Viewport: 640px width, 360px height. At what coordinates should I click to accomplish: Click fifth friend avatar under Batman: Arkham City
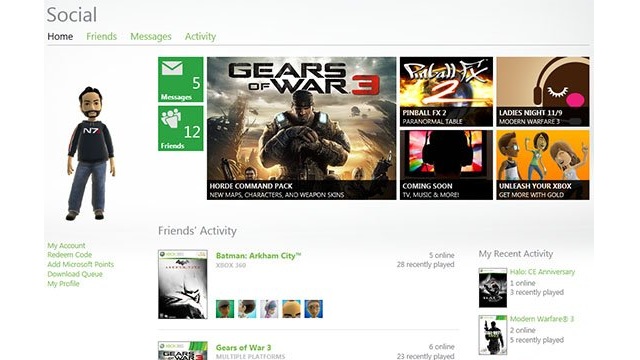click(313, 309)
